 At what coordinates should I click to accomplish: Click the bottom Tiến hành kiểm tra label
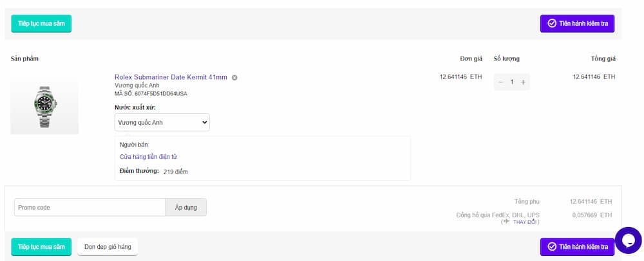coord(583,247)
